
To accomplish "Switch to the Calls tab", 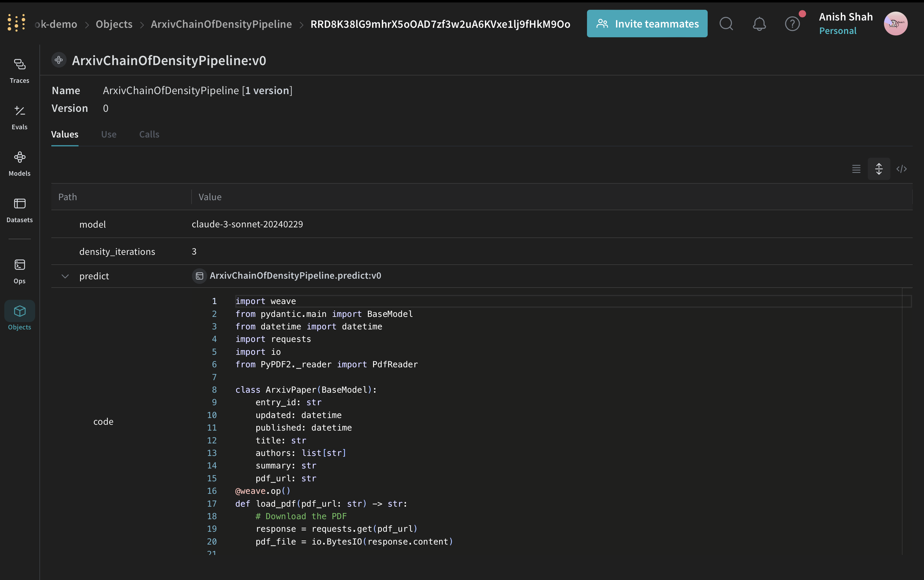I will point(149,134).
